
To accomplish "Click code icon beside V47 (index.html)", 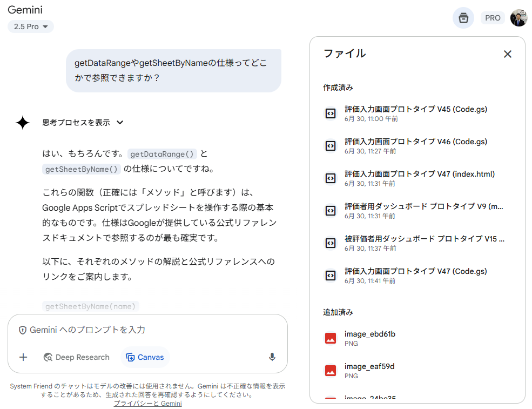I will point(331,178).
